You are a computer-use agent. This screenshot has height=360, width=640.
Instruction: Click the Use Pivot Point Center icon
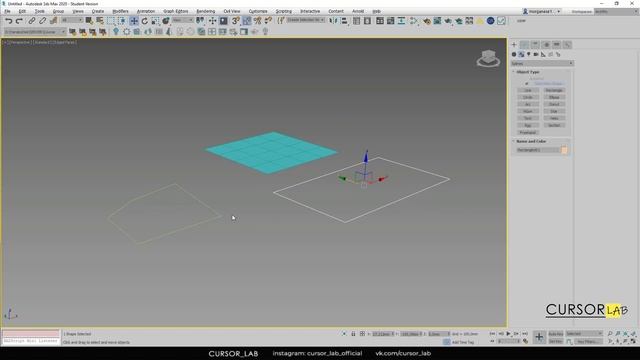200,20
